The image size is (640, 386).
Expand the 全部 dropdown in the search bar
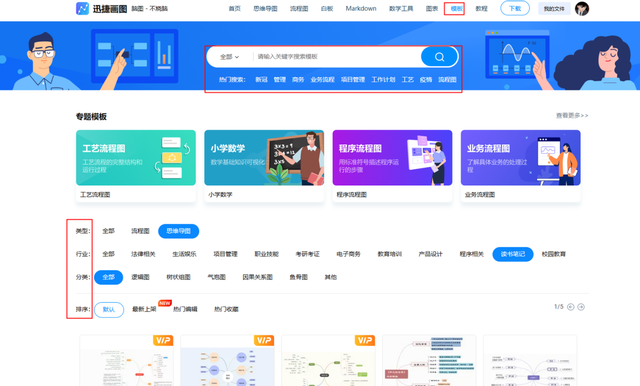(x=229, y=57)
